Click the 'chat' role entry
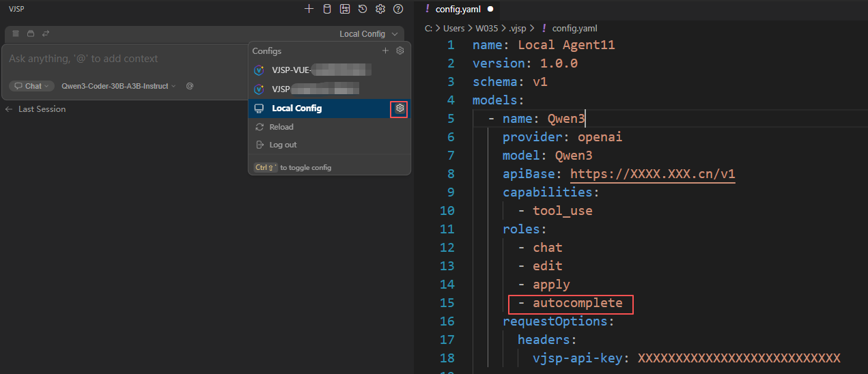 [548, 248]
